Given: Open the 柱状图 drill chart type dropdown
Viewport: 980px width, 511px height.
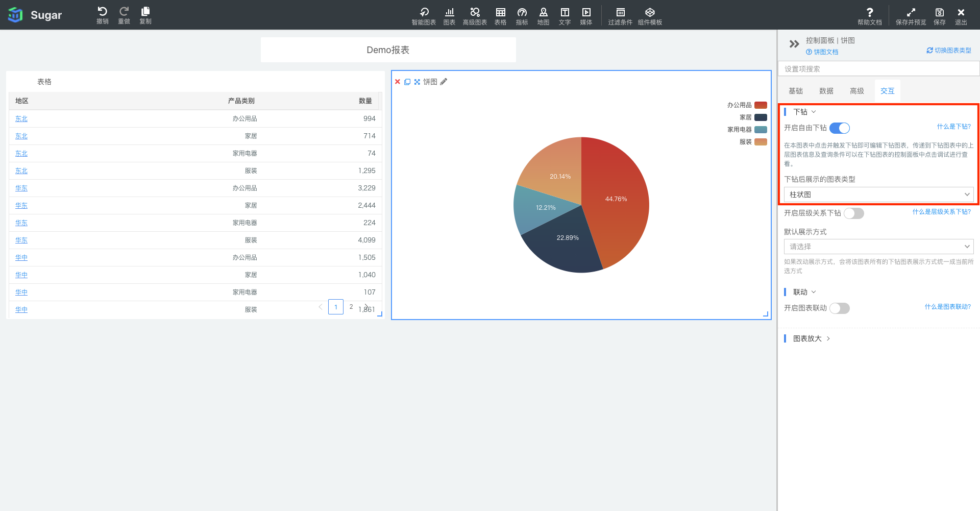Looking at the screenshot, I should tap(878, 194).
